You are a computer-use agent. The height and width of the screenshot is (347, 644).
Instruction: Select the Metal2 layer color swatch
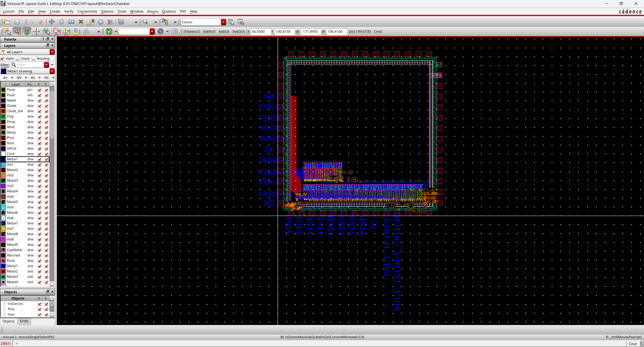click(4, 170)
